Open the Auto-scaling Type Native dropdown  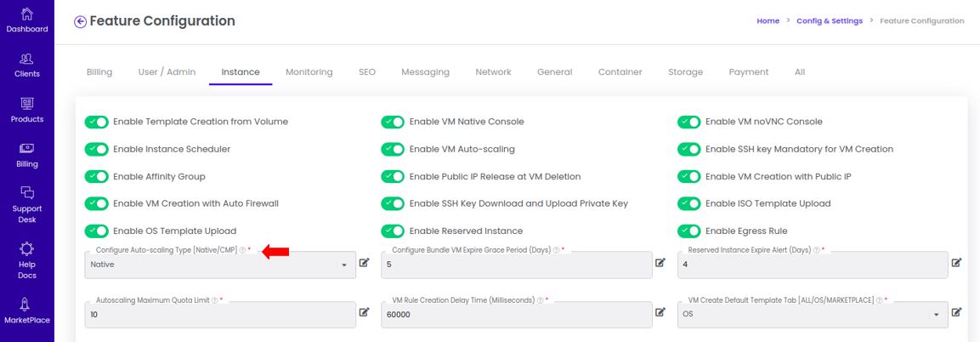[x=220, y=265]
